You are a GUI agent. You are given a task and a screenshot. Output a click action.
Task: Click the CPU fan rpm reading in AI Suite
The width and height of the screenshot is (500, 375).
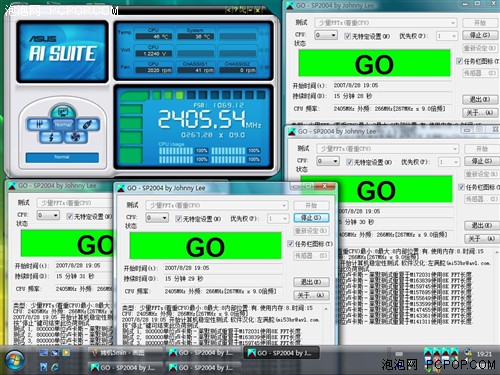tap(154, 70)
